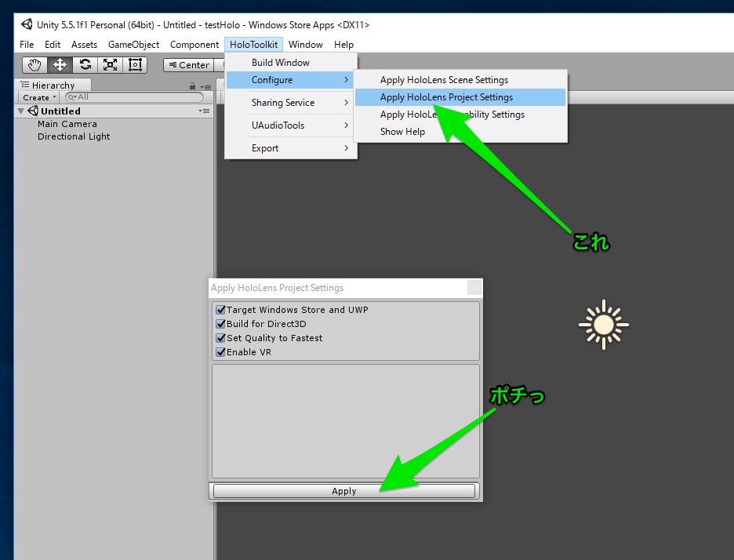The width and height of the screenshot is (734, 560).
Task: Close the Apply HoloLens Project Settings dialog
Action: 474,288
